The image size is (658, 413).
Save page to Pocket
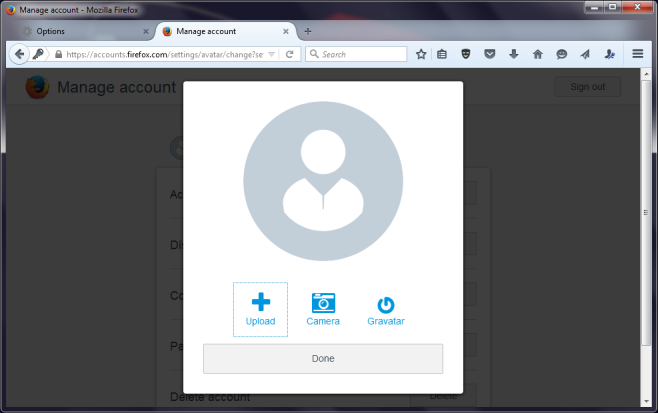point(490,54)
